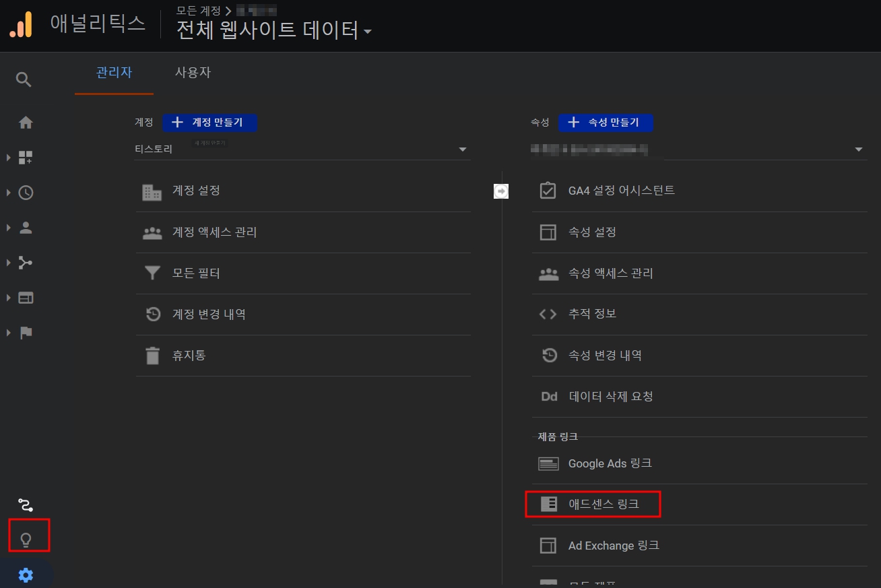Open 데이터 삭제 요청

pos(699,397)
